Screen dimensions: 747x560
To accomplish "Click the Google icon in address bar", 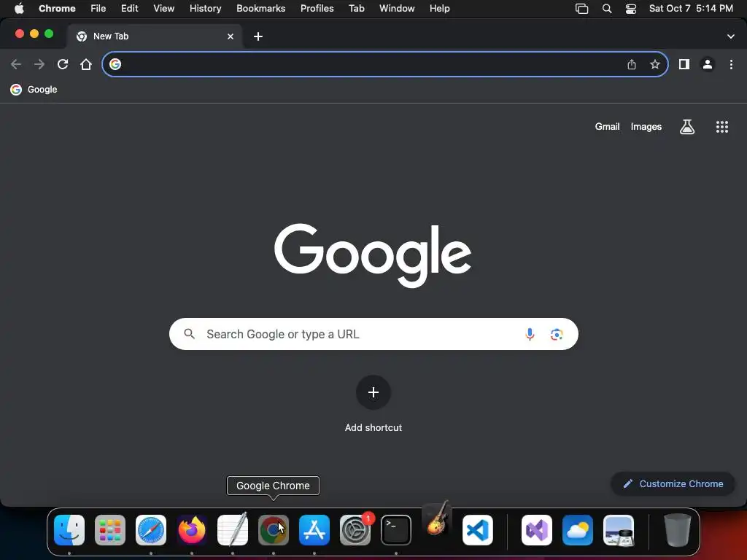I will tap(115, 64).
